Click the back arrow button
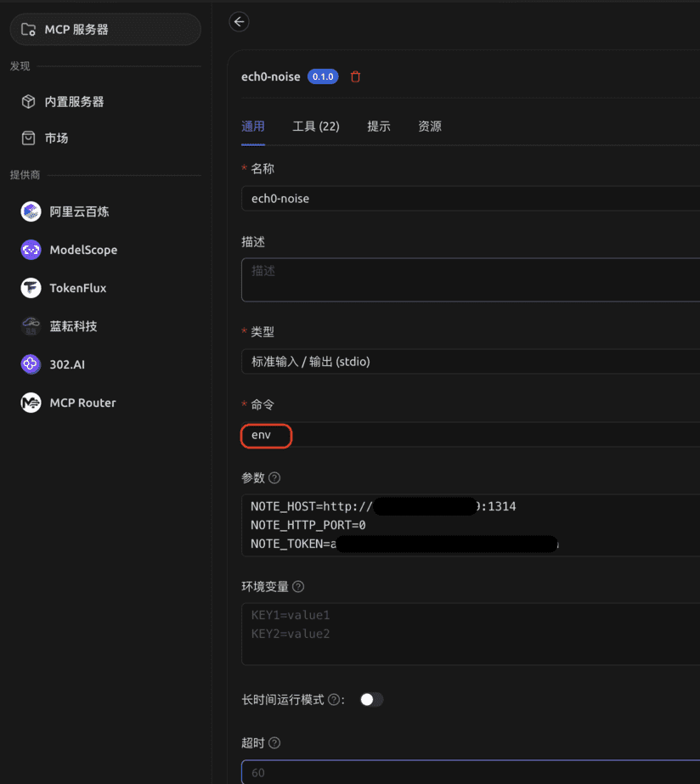700x784 pixels. tap(239, 21)
